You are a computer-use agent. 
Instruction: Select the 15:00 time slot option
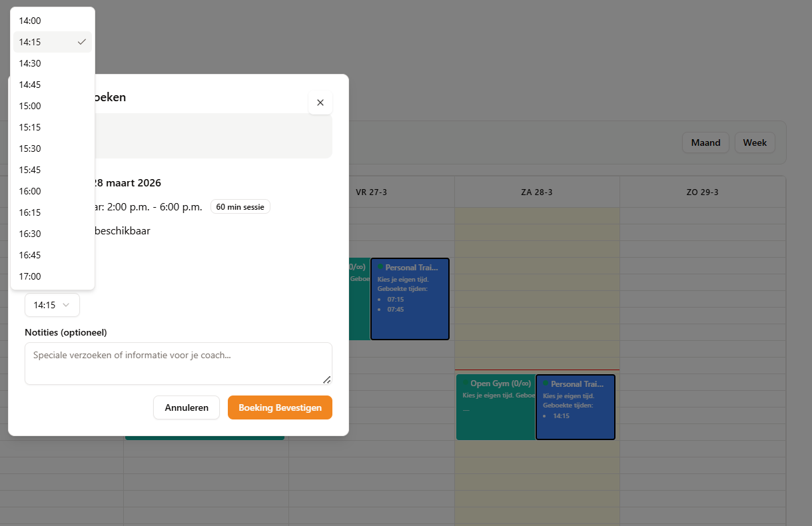pyautogui.click(x=53, y=106)
